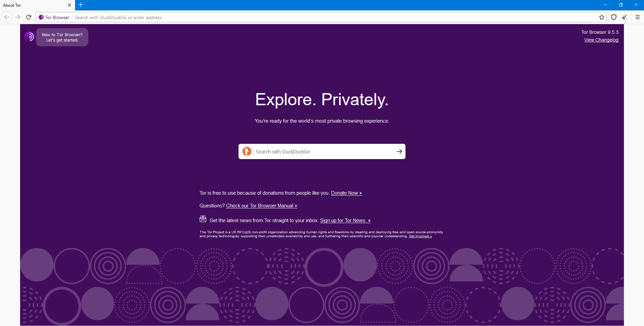
Task: Click the envelope icon next to Tor News text
Action: (x=203, y=218)
